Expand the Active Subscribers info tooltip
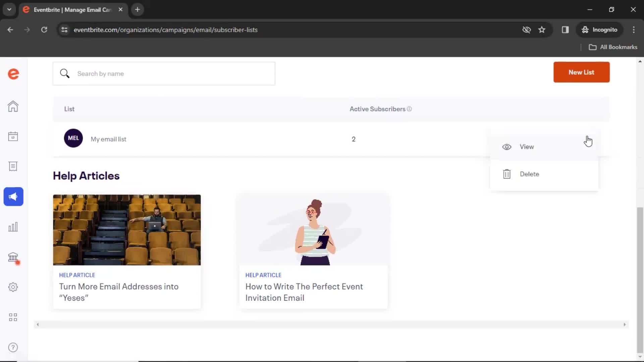The height and width of the screenshot is (362, 644). 410,109
